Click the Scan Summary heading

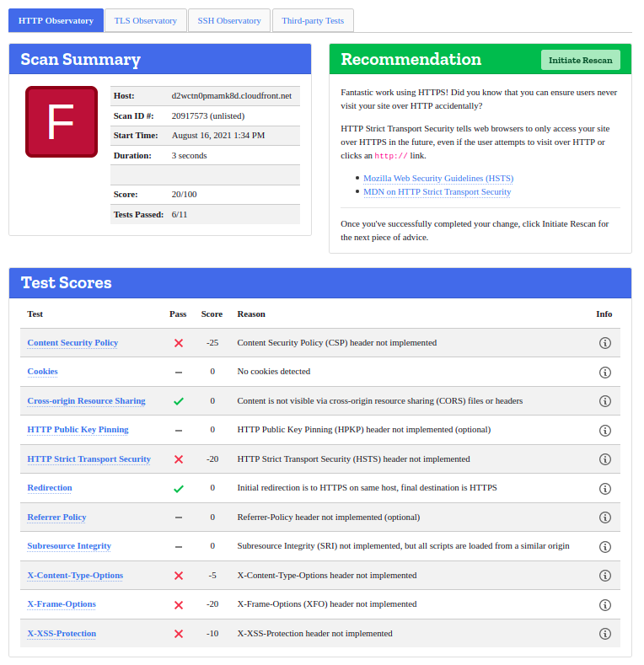(81, 59)
